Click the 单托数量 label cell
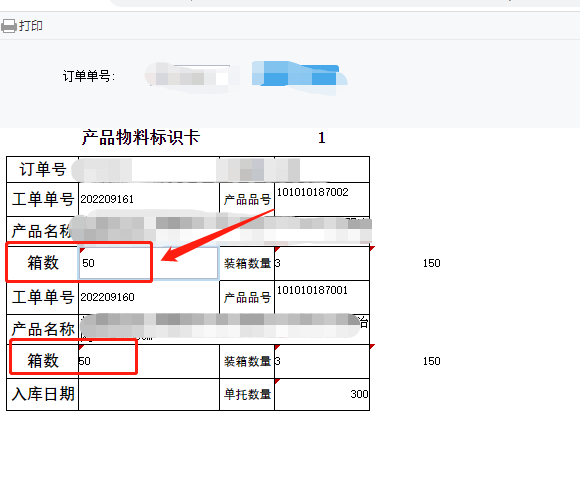 (x=247, y=394)
